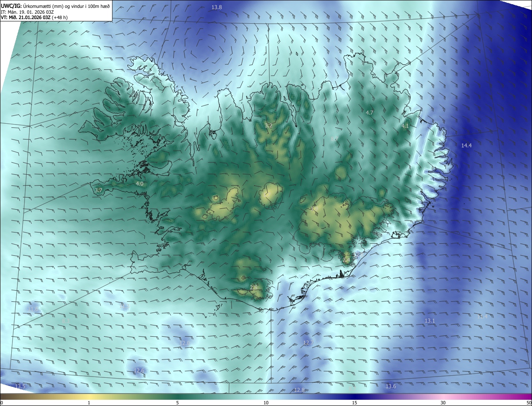This screenshot has height=406, width=532.
Task: Click the 4.0 value on the western peninsula
Action: pos(140,183)
